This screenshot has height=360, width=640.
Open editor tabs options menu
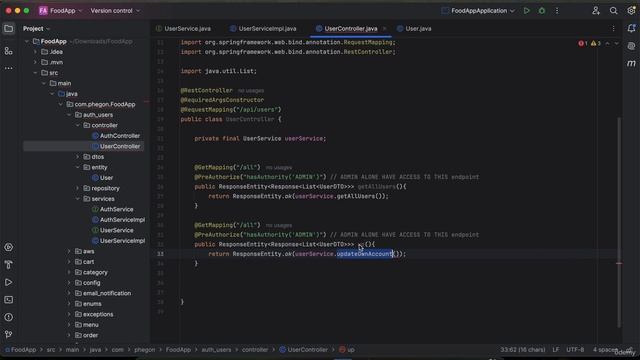click(x=613, y=29)
